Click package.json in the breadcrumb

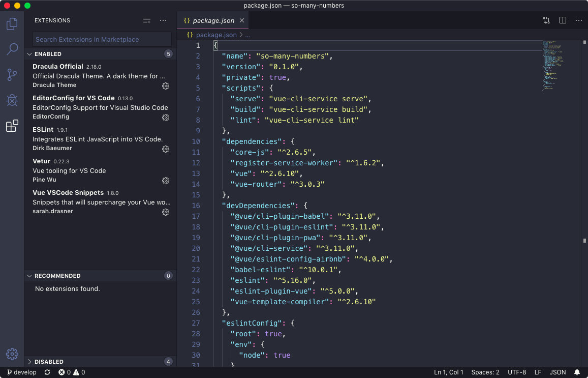(x=216, y=35)
